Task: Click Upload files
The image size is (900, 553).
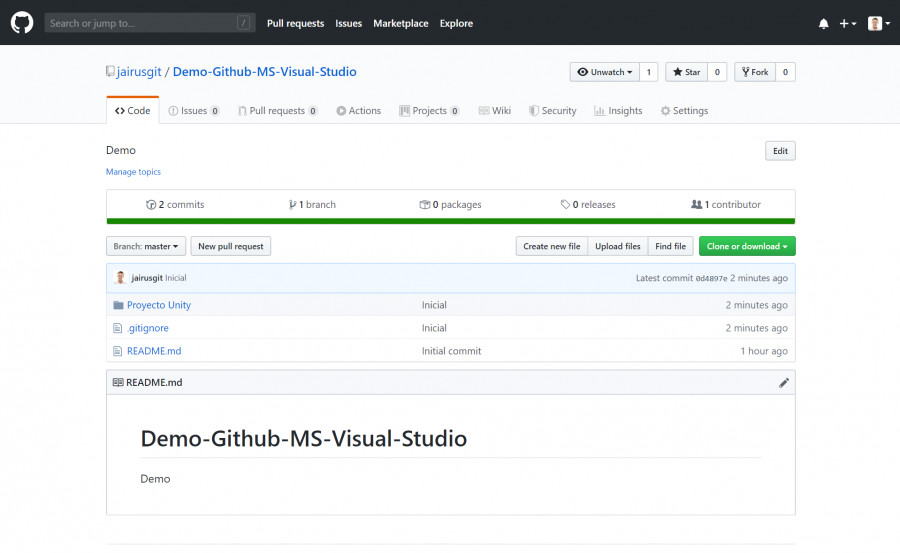Action: point(618,246)
